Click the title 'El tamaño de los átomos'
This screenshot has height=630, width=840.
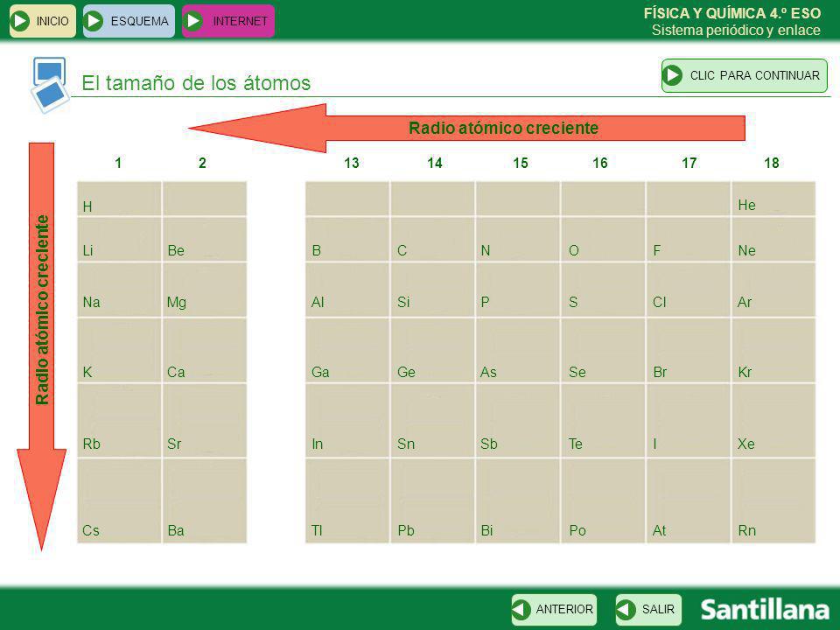click(196, 83)
